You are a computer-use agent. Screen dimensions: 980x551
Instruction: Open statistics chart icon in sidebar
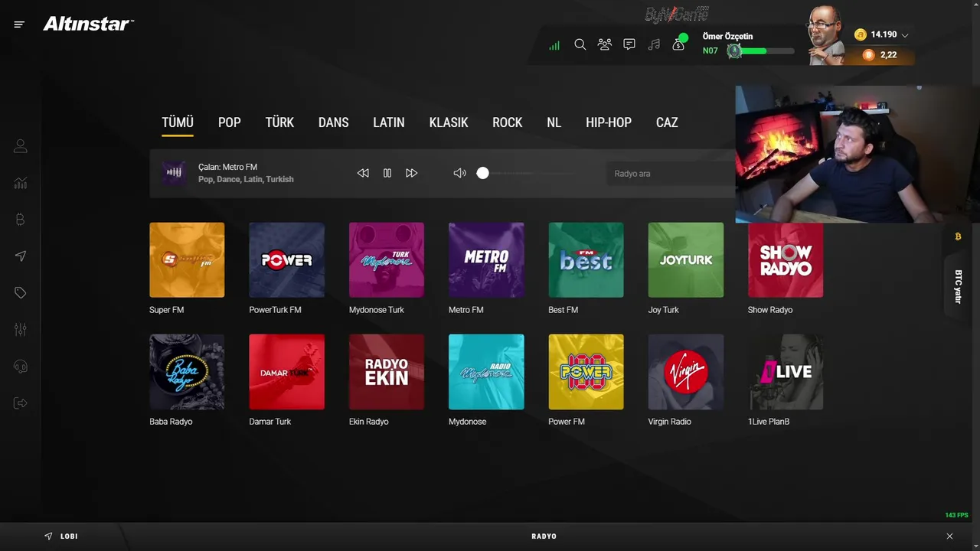(x=21, y=183)
